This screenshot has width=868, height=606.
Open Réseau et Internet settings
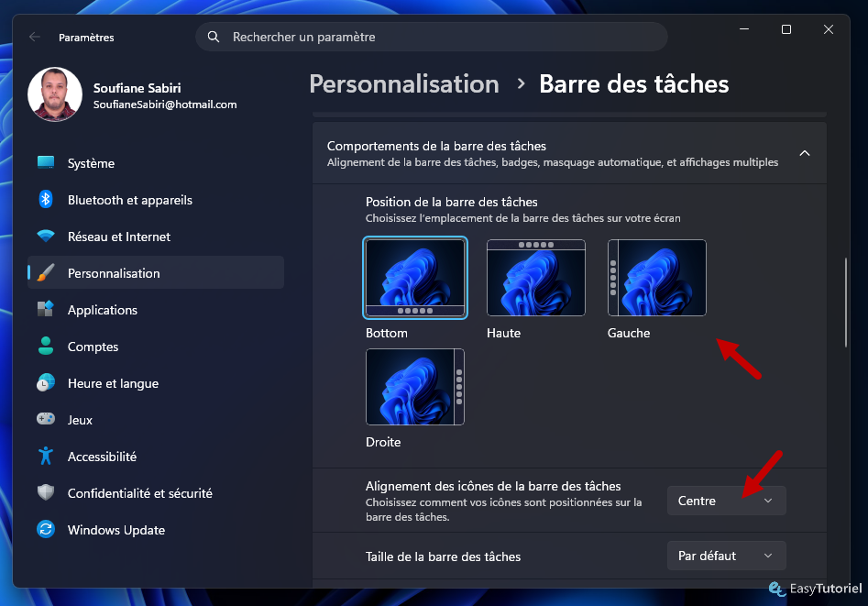156,236
